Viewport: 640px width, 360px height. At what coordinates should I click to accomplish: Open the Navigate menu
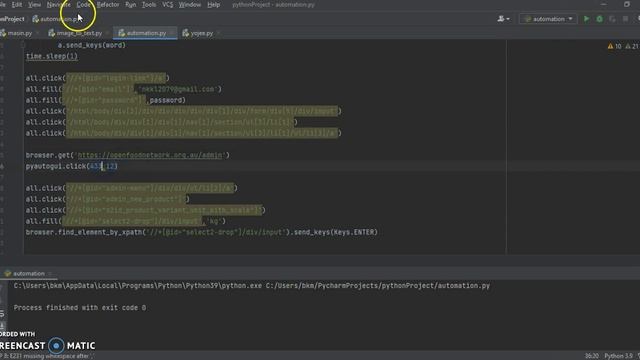click(58, 4)
